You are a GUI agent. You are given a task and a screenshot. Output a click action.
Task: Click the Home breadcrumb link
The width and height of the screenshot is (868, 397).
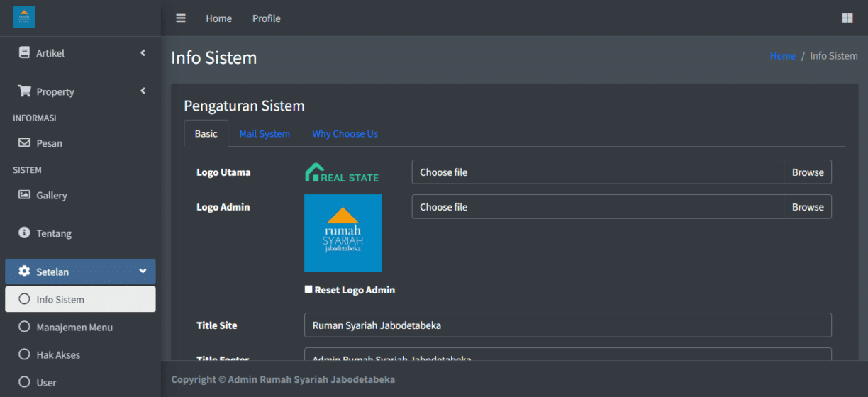click(x=782, y=56)
